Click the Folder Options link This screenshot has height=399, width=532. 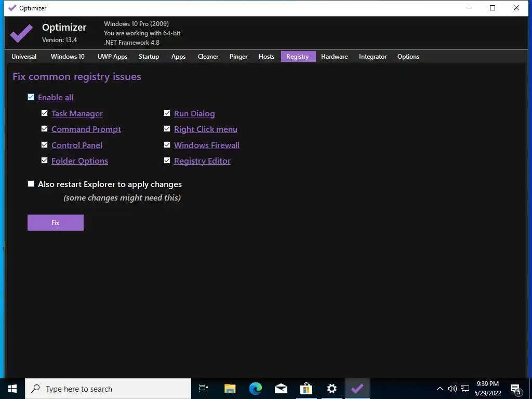coord(79,161)
